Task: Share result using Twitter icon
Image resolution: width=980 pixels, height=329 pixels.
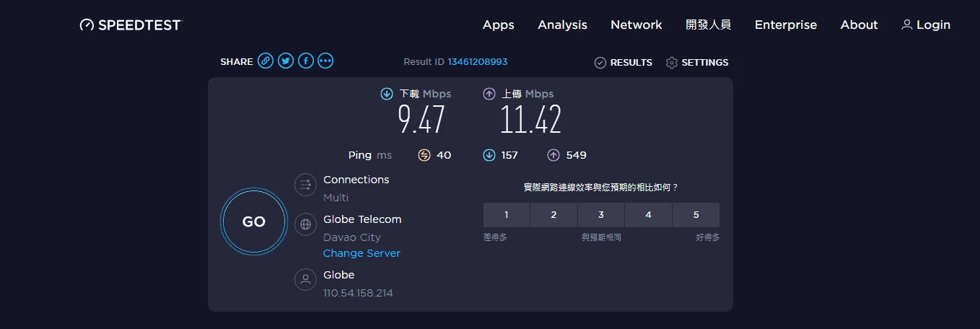Action: click(286, 61)
